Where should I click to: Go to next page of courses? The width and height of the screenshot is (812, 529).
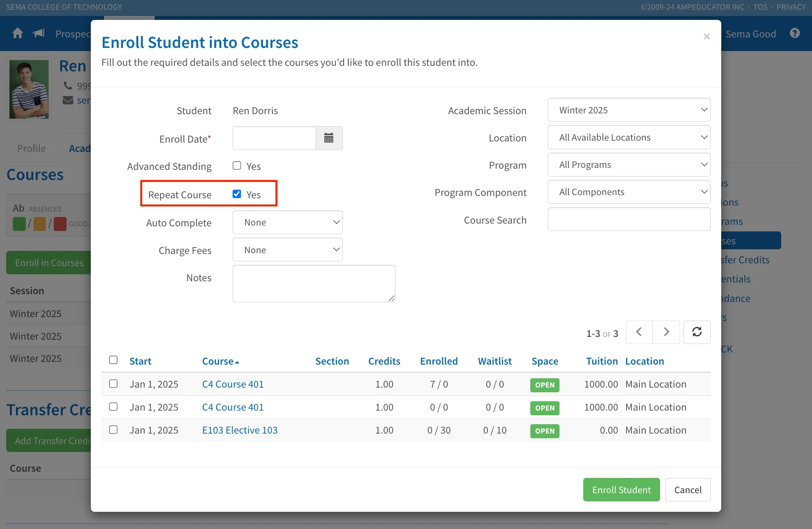(x=666, y=332)
